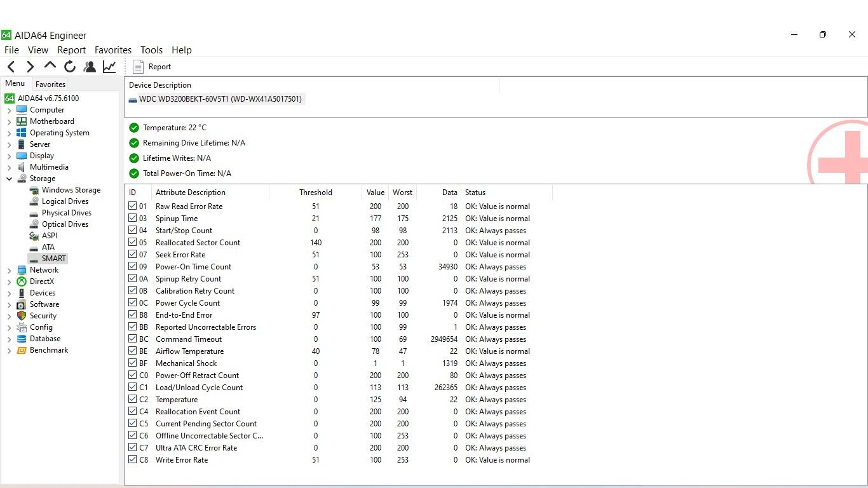Expand the Benchmark tree node
The width and height of the screenshot is (868, 488).
pyautogui.click(x=9, y=350)
